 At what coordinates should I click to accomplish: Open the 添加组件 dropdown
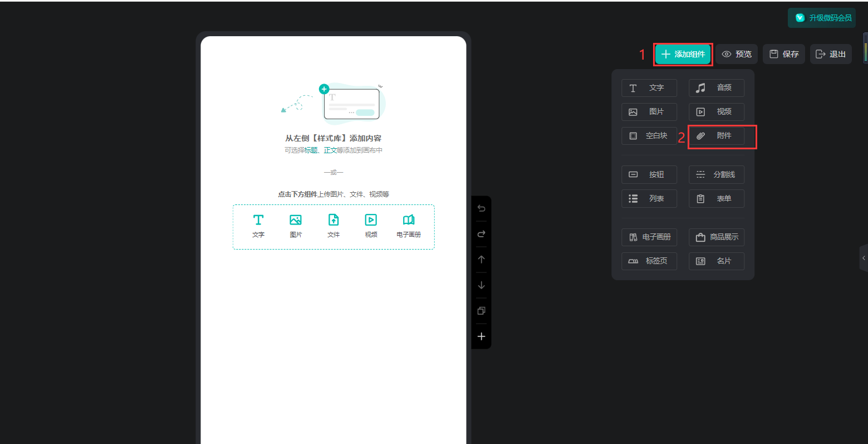coord(683,55)
